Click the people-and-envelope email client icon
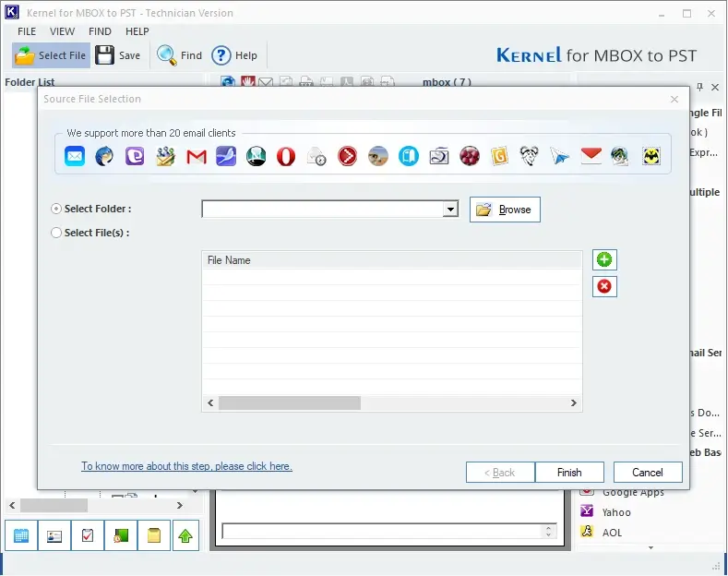This screenshot has height=576, width=728. pyautogui.click(x=165, y=156)
